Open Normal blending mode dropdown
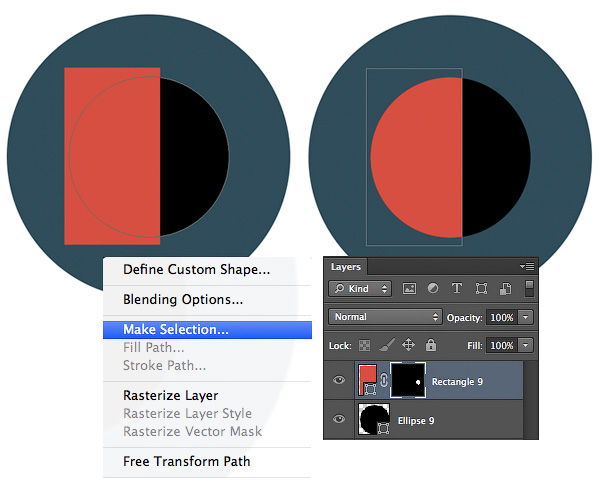600x494 pixels. [x=385, y=317]
